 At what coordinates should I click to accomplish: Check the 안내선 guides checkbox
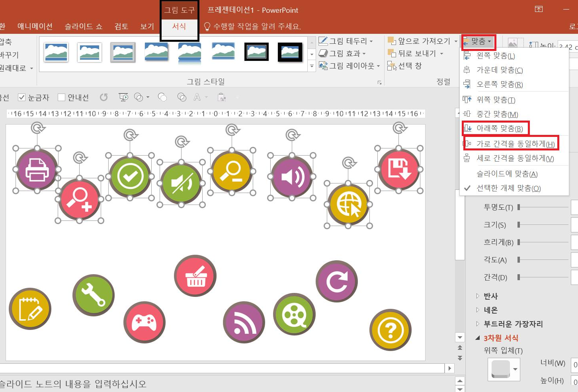point(61,98)
